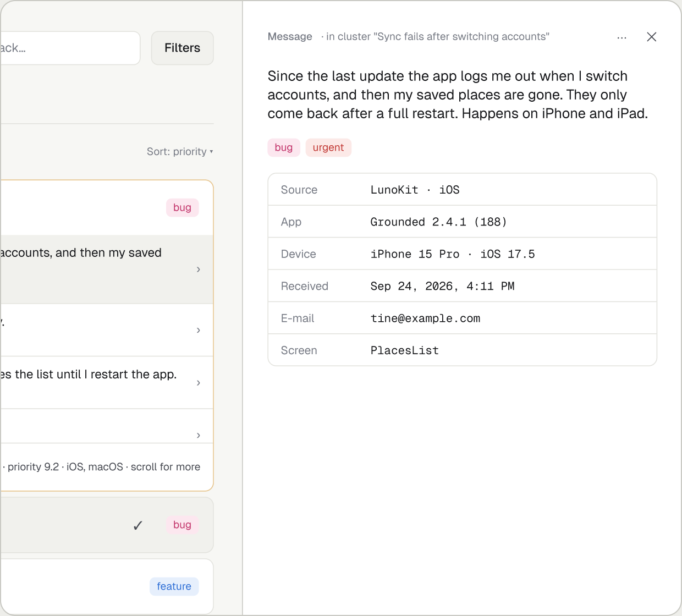Click the bug tag in message panel
The image size is (682, 616).
point(284,147)
